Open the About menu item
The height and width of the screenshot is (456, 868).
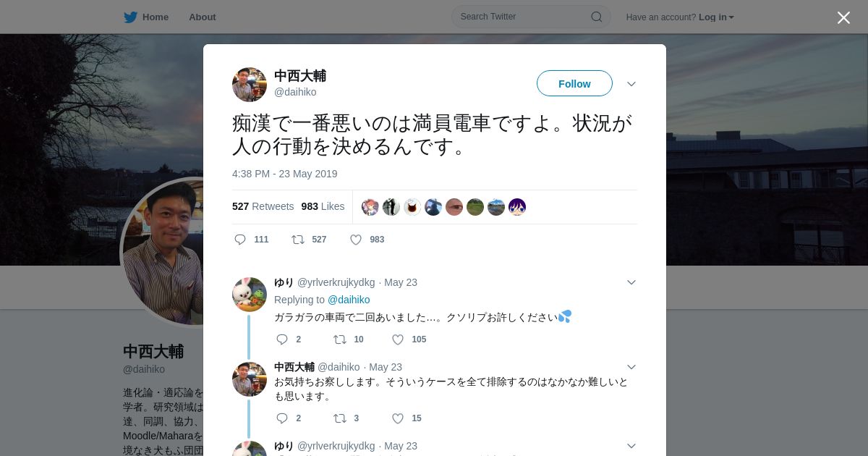tap(203, 17)
